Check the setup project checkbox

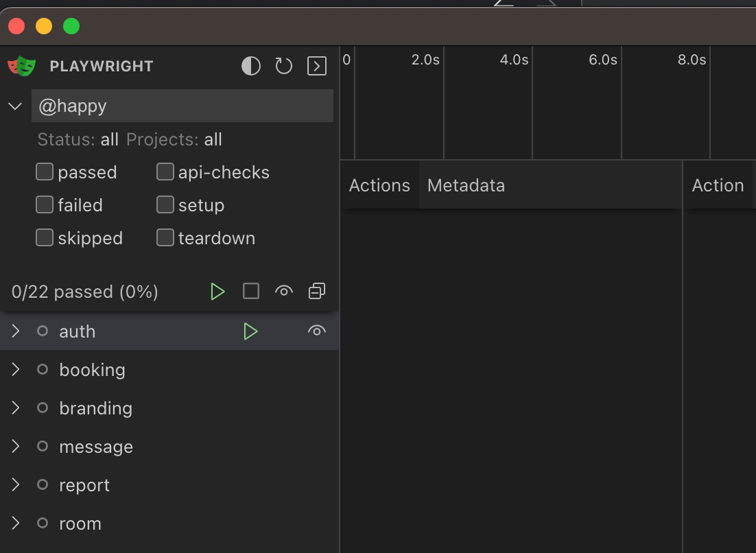[x=165, y=204]
